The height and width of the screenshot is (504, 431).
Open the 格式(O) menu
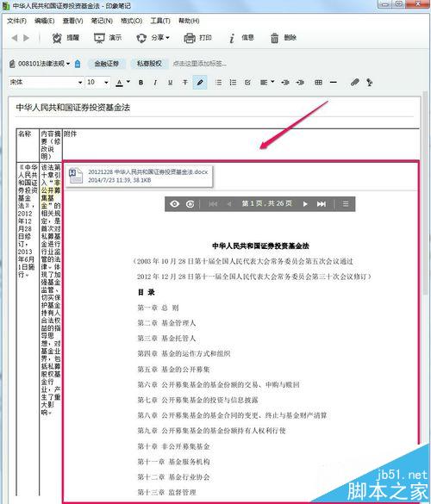click(x=132, y=21)
